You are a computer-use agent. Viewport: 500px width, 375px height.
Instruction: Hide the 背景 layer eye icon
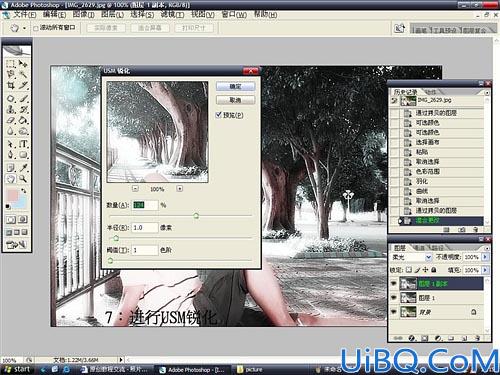click(x=394, y=312)
